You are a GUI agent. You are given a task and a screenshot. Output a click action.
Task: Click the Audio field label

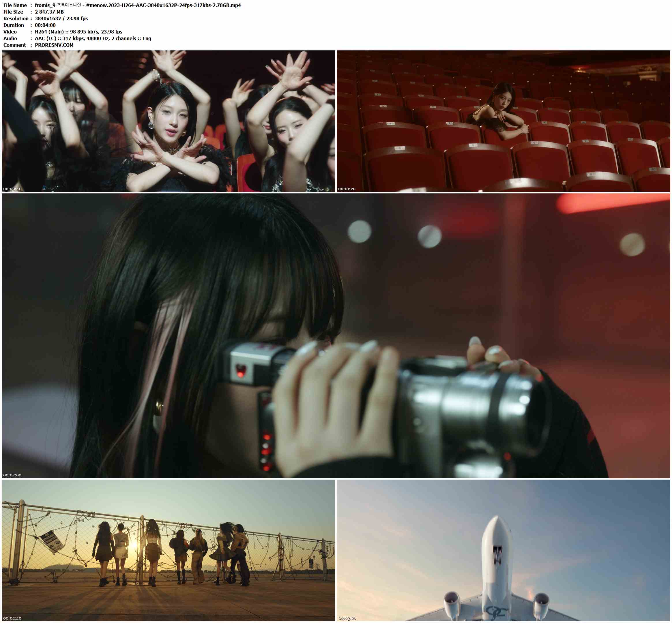pyautogui.click(x=10, y=38)
